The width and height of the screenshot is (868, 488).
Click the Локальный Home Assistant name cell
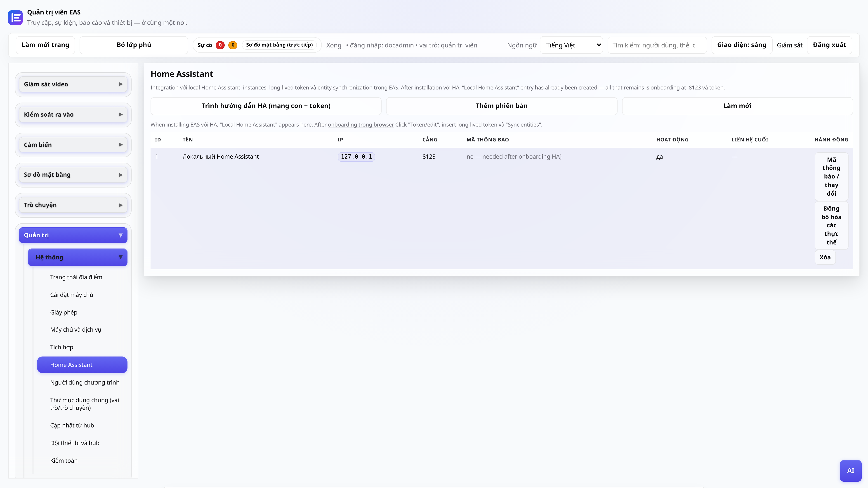[220, 157]
